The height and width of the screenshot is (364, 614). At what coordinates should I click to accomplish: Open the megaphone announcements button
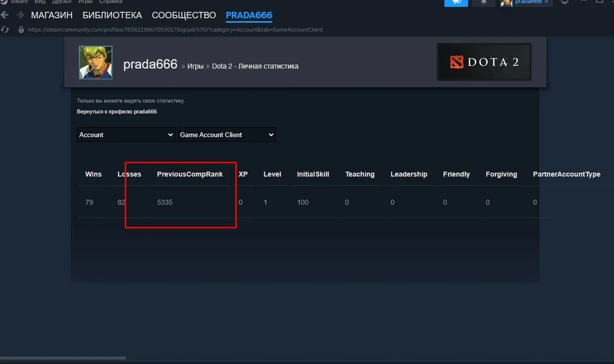pyautogui.click(x=456, y=2)
